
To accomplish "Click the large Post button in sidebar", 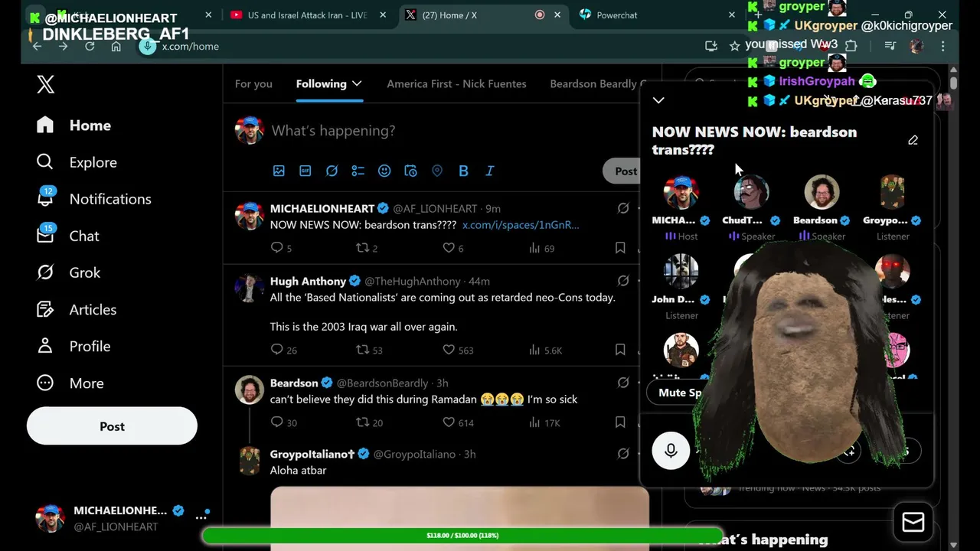I will pyautogui.click(x=112, y=426).
